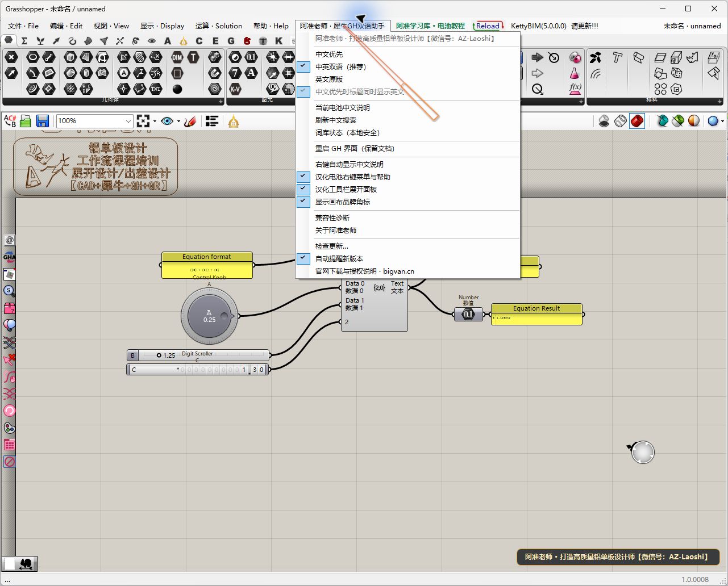Click the blue floppy disk save icon
This screenshot has width=728, height=586.
[42, 120]
